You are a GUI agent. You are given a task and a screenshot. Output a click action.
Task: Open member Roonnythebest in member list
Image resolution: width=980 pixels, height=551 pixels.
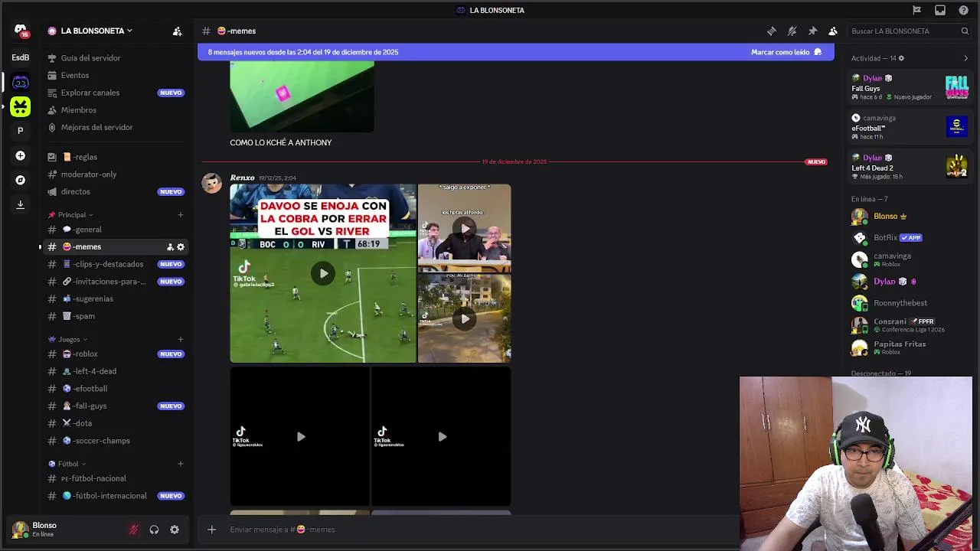pos(911,303)
